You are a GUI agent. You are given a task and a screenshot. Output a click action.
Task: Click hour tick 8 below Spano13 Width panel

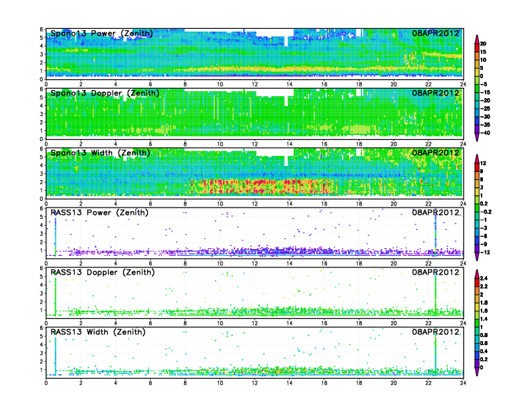pos(185,203)
